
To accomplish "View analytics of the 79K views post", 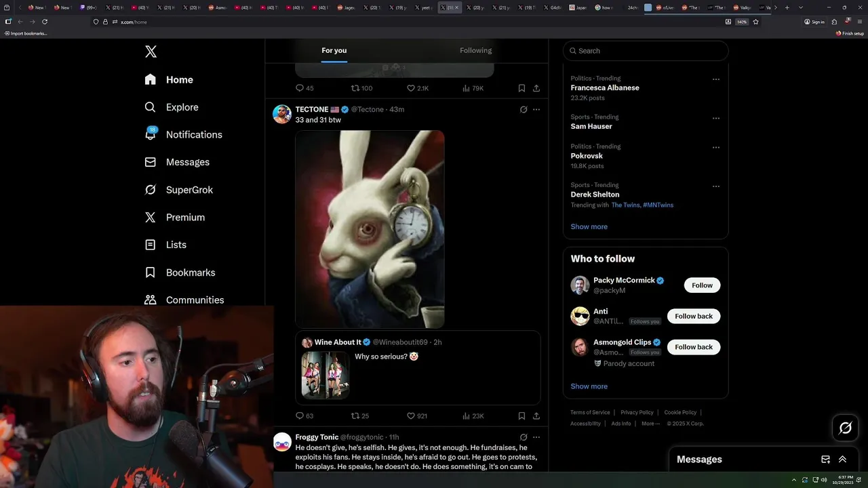I will pyautogui.click(x=473, y=88).
